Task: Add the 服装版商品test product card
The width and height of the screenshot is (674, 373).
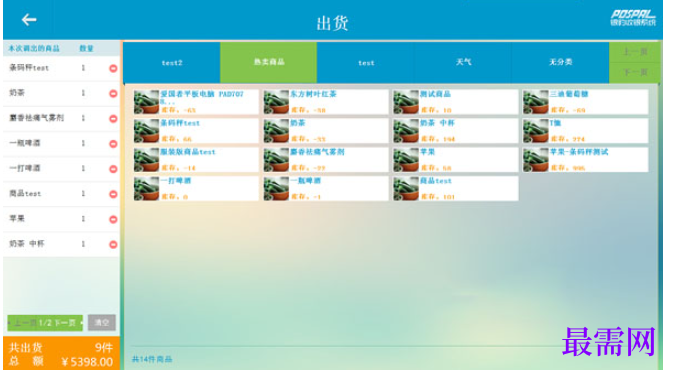Action: (x=196, y=159)
